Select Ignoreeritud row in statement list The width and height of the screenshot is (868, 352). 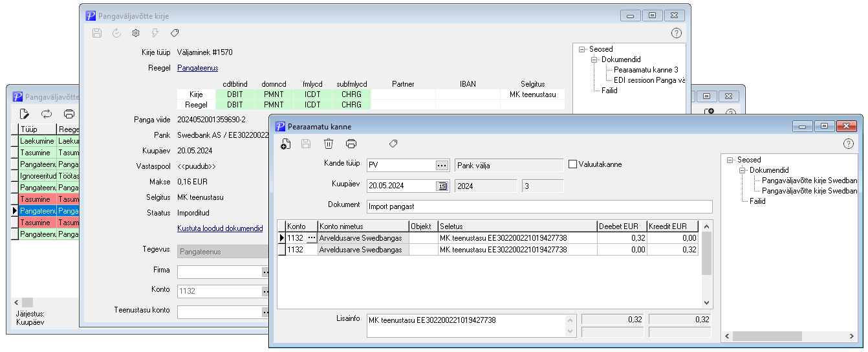[x=45, y=175]
